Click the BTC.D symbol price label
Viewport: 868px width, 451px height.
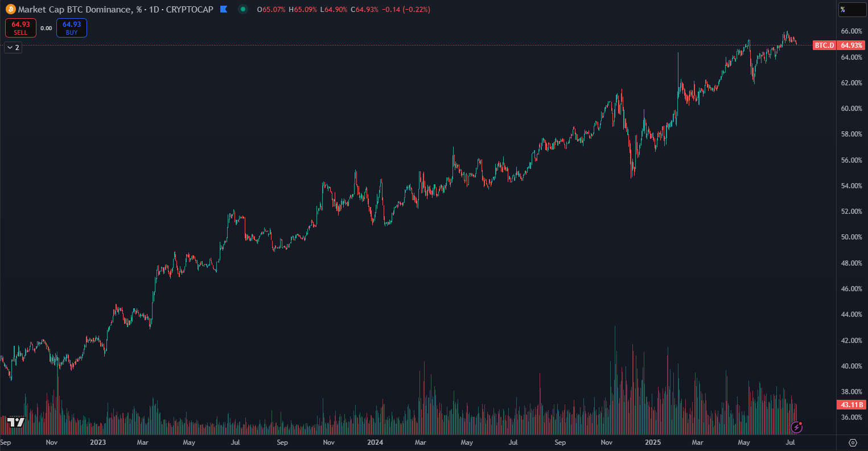pos(824,45)
